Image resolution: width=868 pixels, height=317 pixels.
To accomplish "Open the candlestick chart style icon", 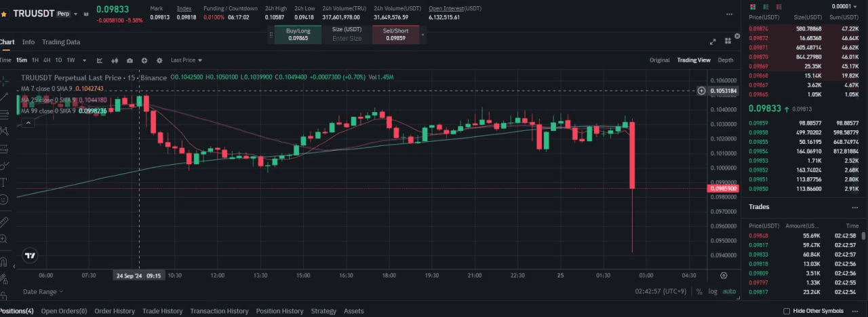I will [x=115, y=60].
